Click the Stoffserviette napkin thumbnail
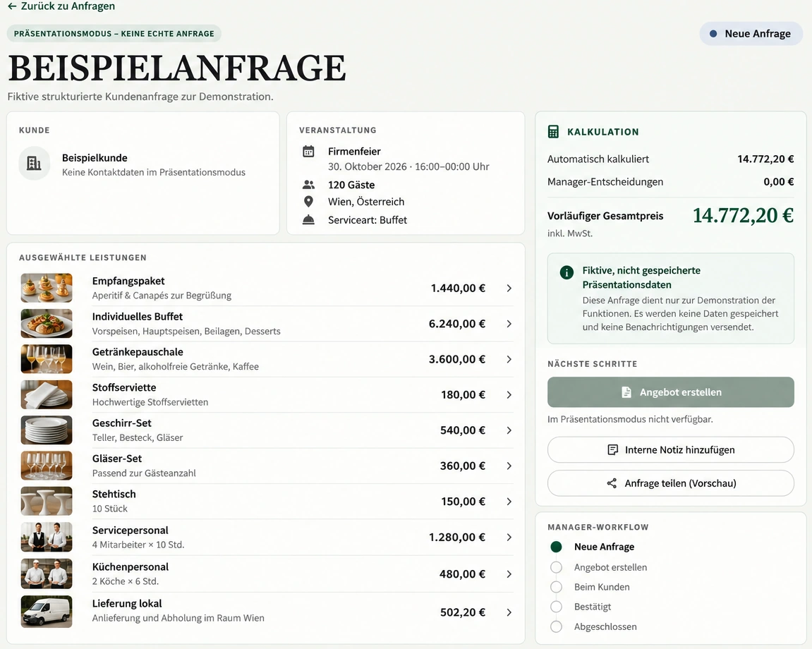Image resolution: width=812 pixels, height=649 pixels. (47, 394)
